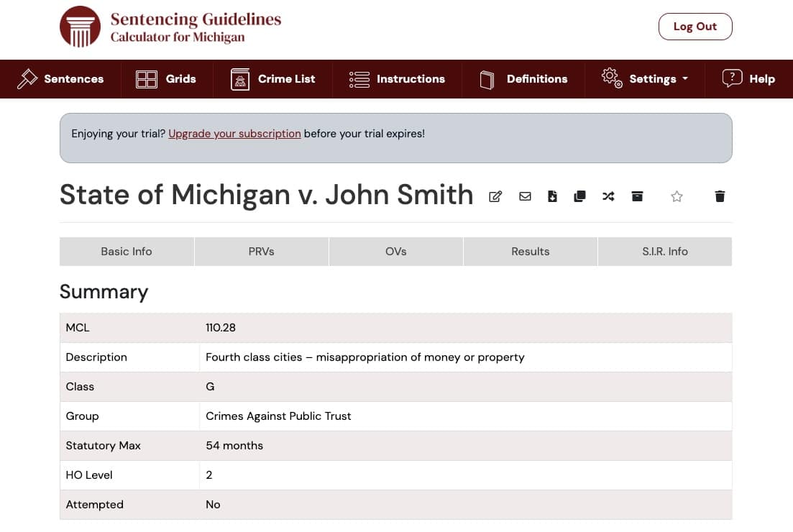
Task: Switch to the PRVs tab
Action: click(260, 251)
